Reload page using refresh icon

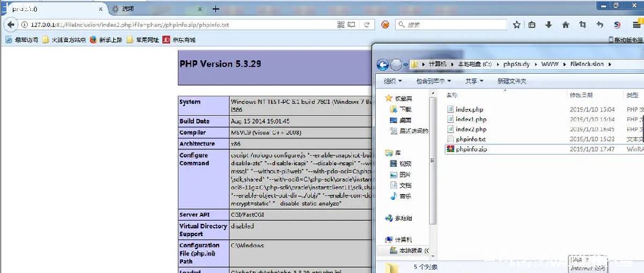coord(367,25)
